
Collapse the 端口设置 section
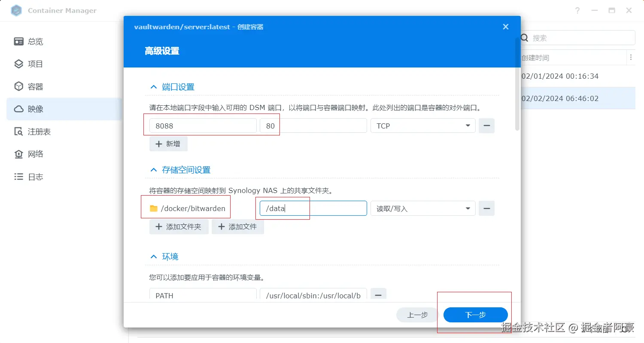154,87
